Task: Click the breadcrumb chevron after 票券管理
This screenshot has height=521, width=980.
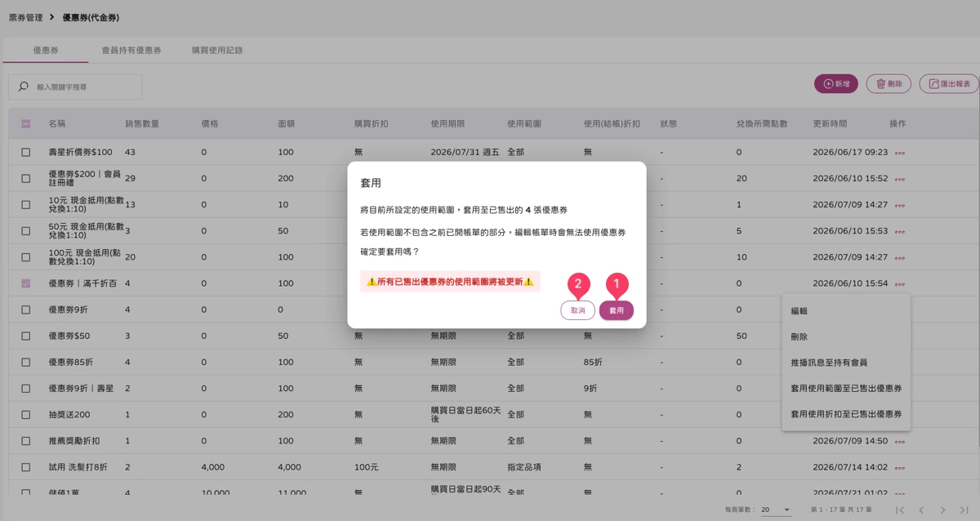Action: click(52, 17)
